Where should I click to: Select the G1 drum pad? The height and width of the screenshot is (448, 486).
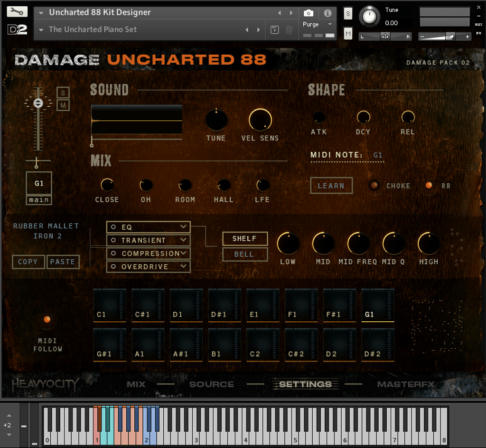coord(378,306)
